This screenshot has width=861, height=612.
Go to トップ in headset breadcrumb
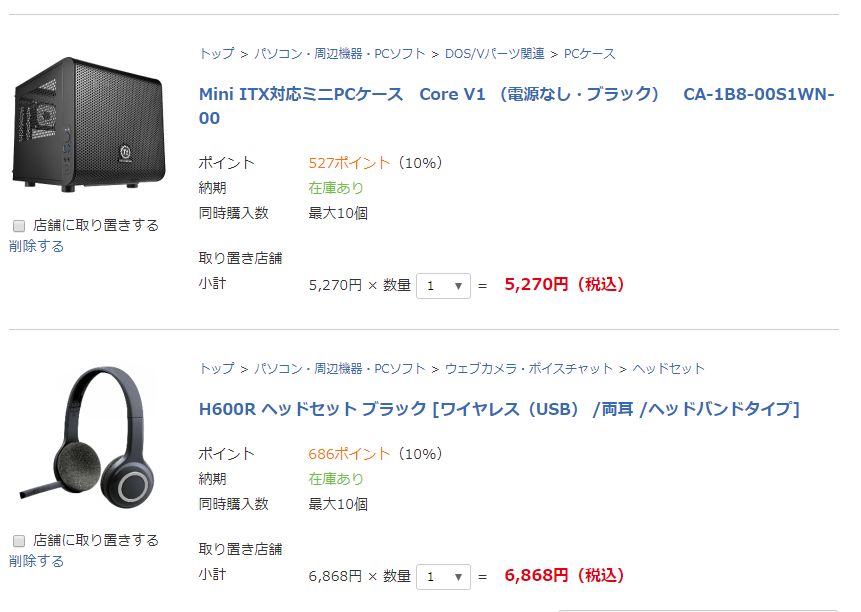click(216, 369)
